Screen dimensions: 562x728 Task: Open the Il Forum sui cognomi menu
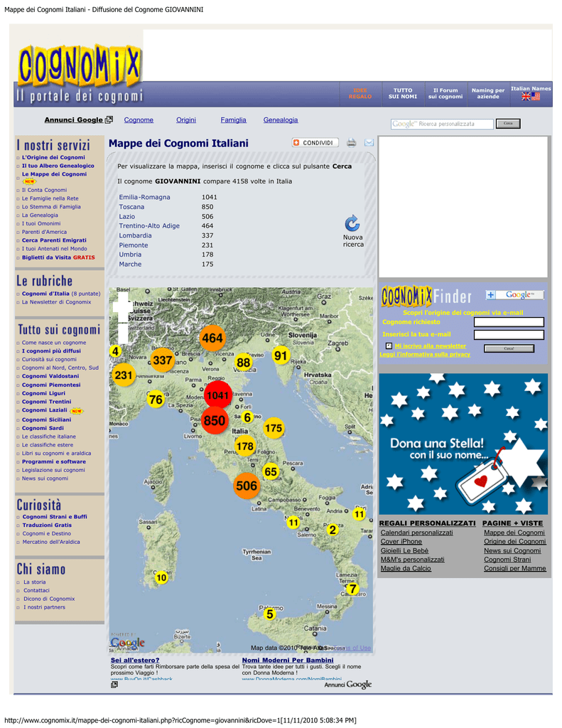point(445,94)
